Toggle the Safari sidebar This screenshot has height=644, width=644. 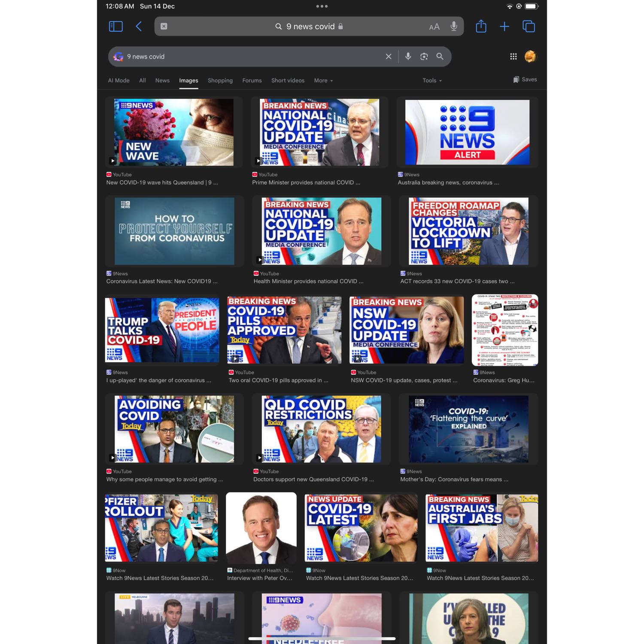116,27
